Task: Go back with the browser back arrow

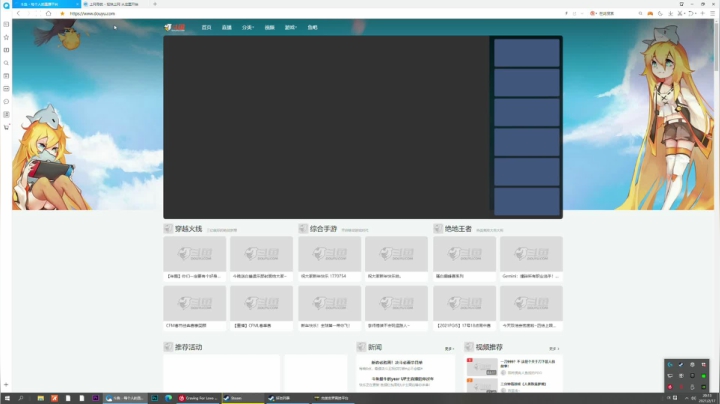Action: tap(18, 14)
